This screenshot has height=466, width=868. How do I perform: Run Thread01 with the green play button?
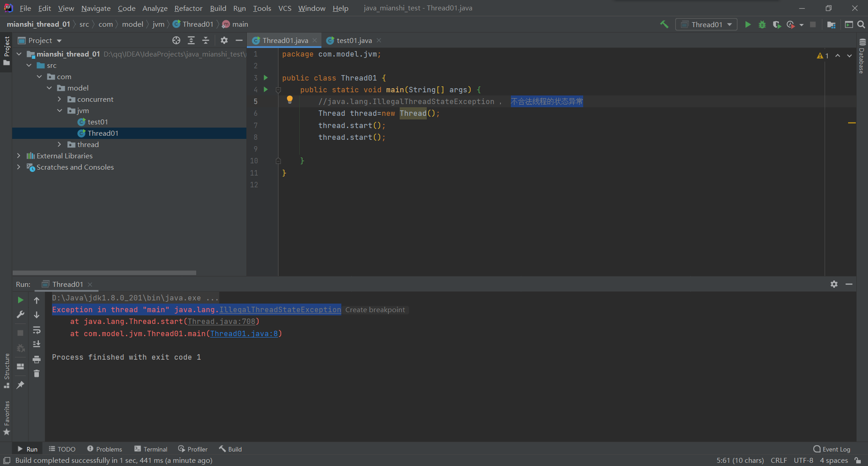pyautogui.click(x=748, y=24)
